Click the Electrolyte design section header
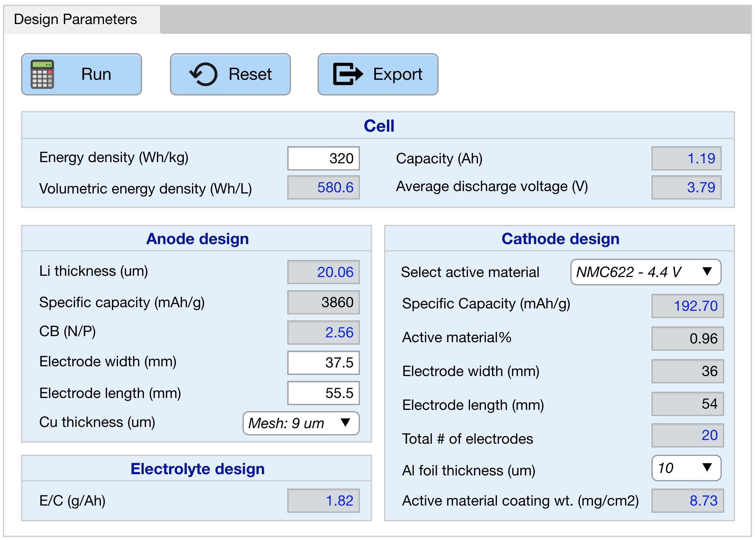 point(197,469)
